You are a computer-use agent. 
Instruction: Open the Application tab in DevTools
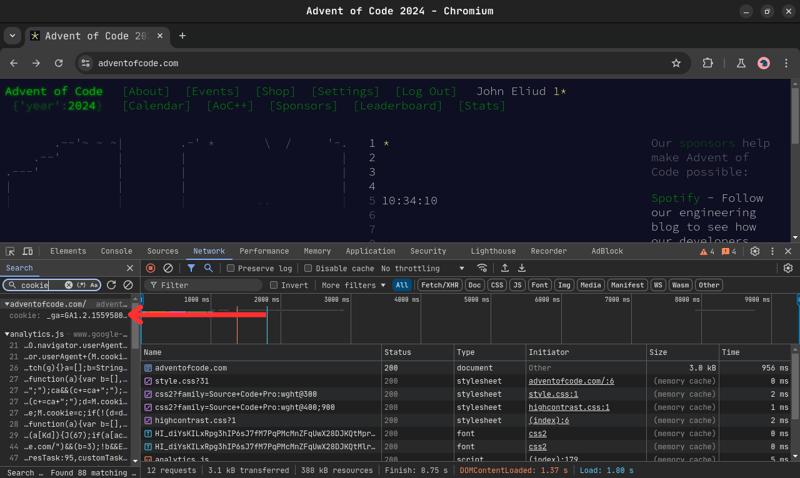[x=370, y=252]
